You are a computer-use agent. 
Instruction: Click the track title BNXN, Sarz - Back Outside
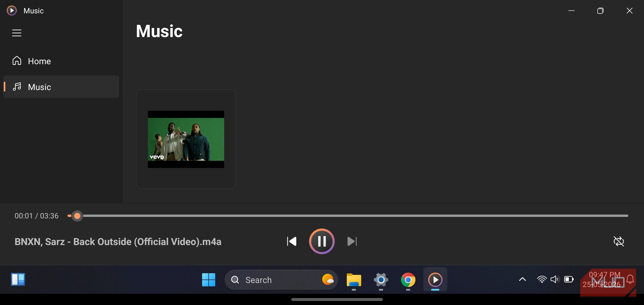(x=118, y=242)
